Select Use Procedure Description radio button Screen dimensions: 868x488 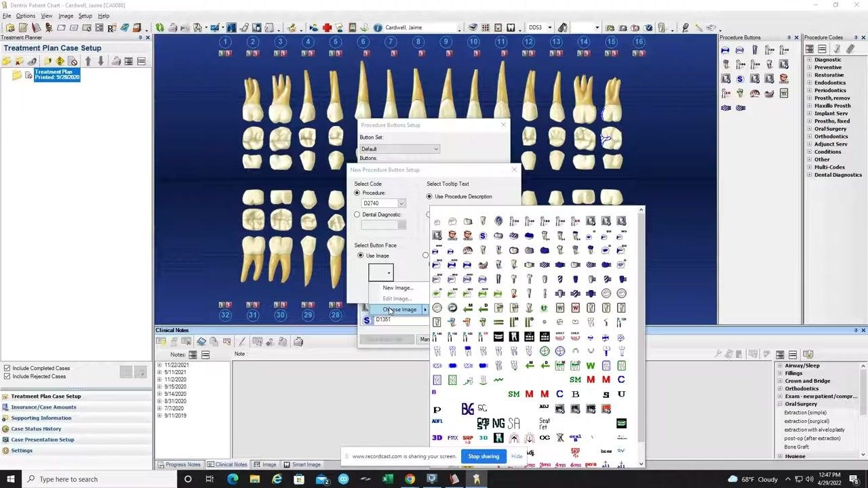point(429,197)
